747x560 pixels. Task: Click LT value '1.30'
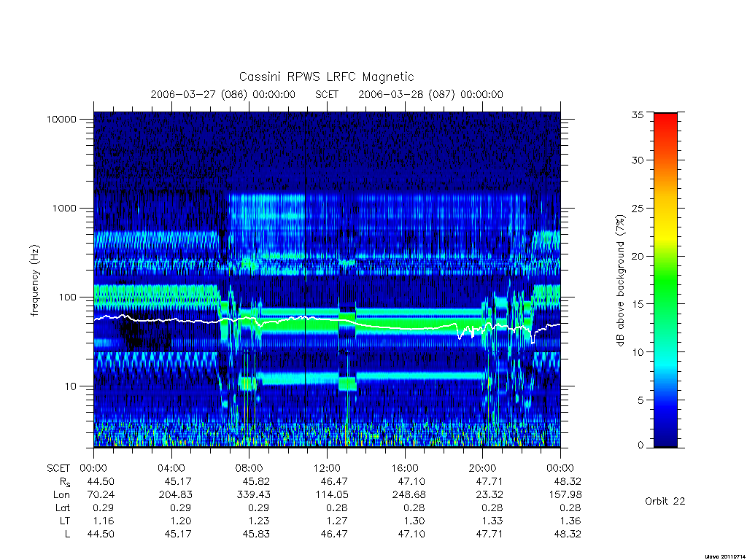click(x=415, y=521)
